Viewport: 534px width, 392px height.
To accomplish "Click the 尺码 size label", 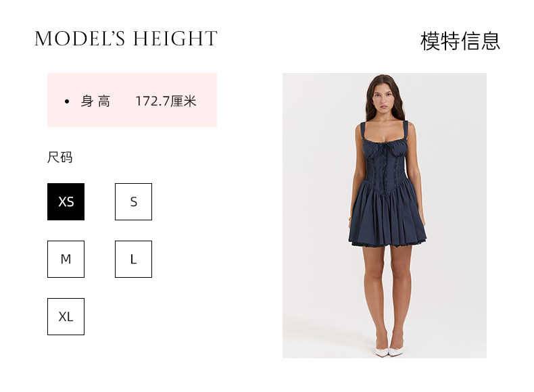I will pyautogui.click(x=59, y=157).
